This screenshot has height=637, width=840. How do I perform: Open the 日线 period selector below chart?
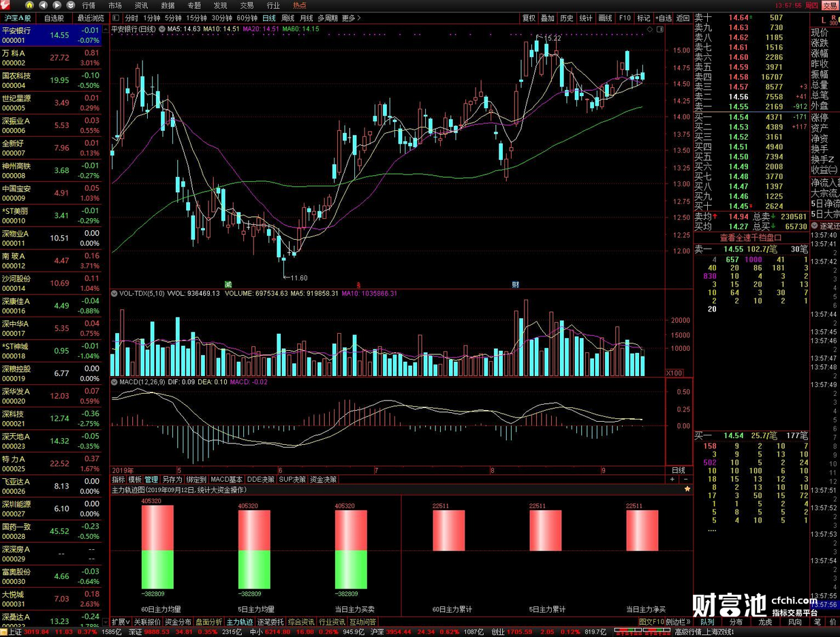679,470
